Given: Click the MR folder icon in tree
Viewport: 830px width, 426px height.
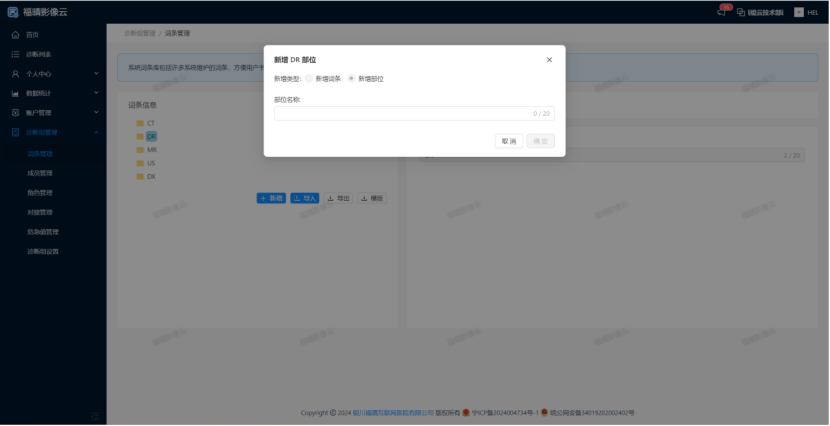Looking at the screenshot, I should (x=139, y=150).
